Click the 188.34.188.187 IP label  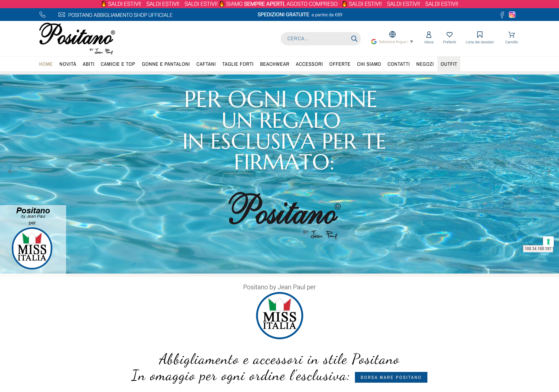[x=538, y=249]
